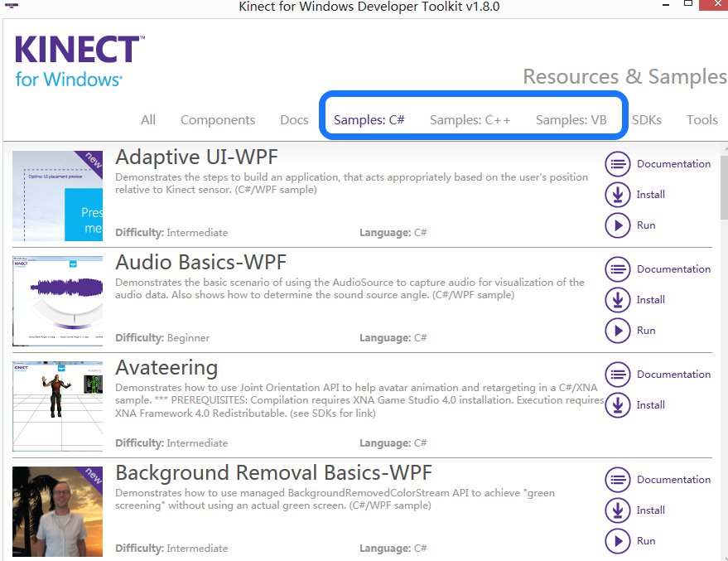728x561 pixels.
Task: Click Install text for Background Removal Basics-WPF
Action: coord(650,510)
